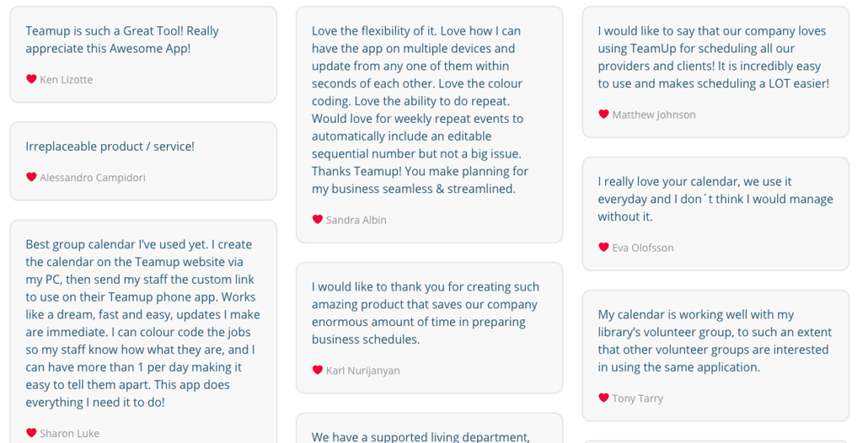Open the "Love the flexibility of it" testimonial
This screenshot has width=868, height=443.
[430, 125]
